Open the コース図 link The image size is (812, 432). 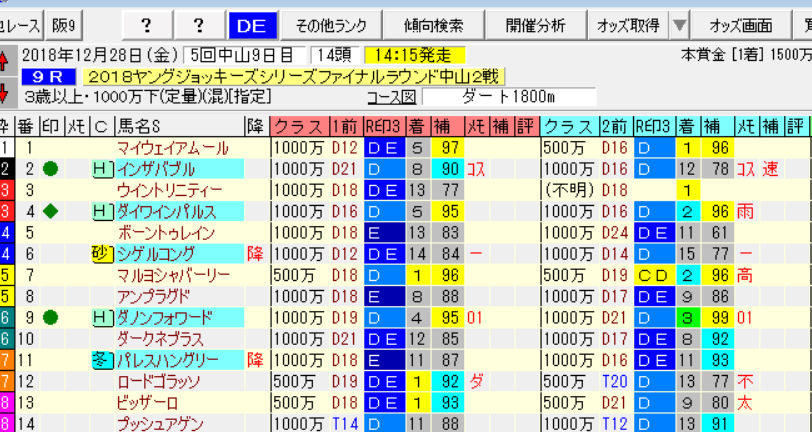tap(393, 97)
